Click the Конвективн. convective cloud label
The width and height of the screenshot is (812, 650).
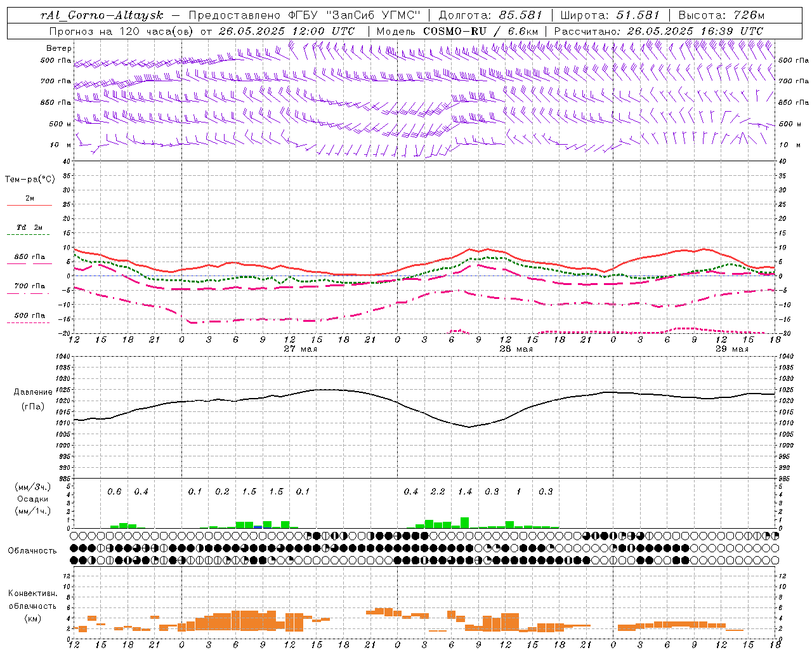point(32,594)
